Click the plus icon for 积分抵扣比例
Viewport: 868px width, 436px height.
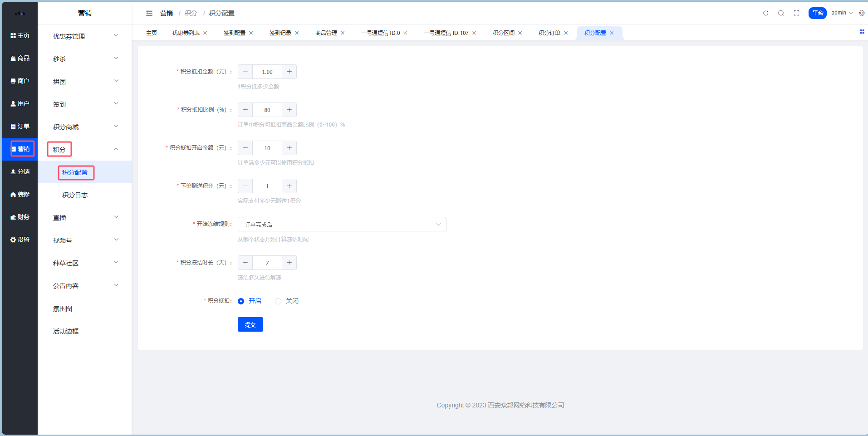289,110
